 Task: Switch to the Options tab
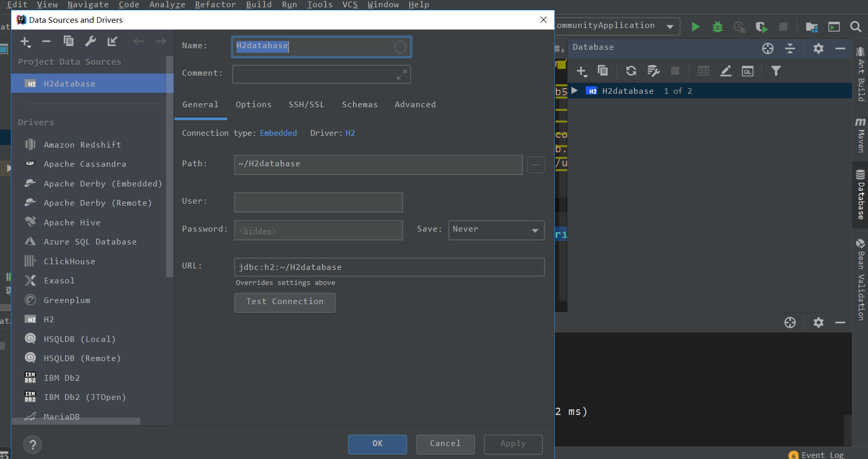254,105
